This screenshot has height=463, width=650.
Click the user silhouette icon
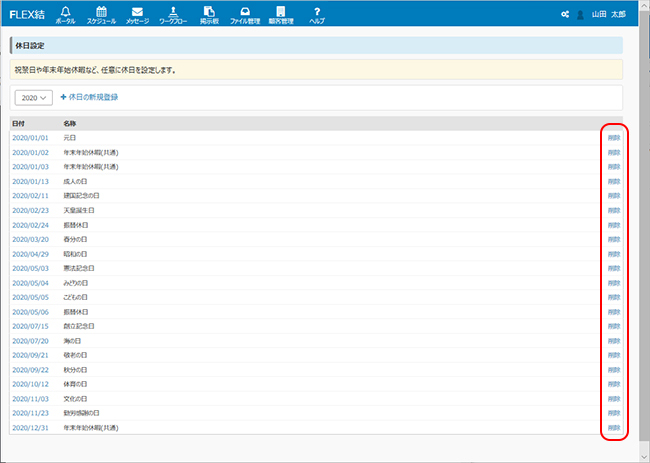pos(580,15)
